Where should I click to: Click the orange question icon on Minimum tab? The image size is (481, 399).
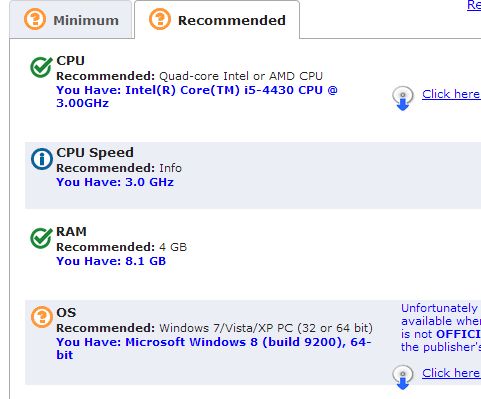(x=35, y=19)
